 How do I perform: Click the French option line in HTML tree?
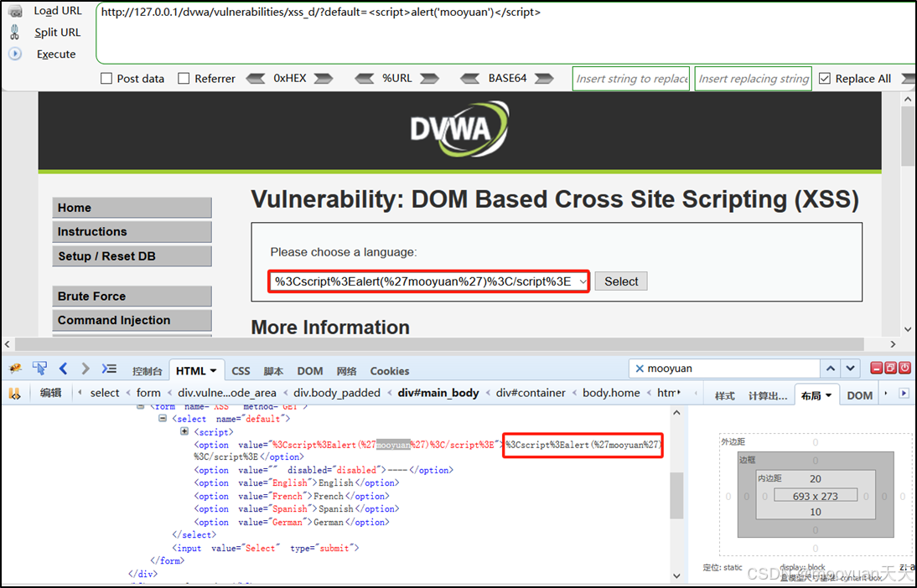click(292, 496)
